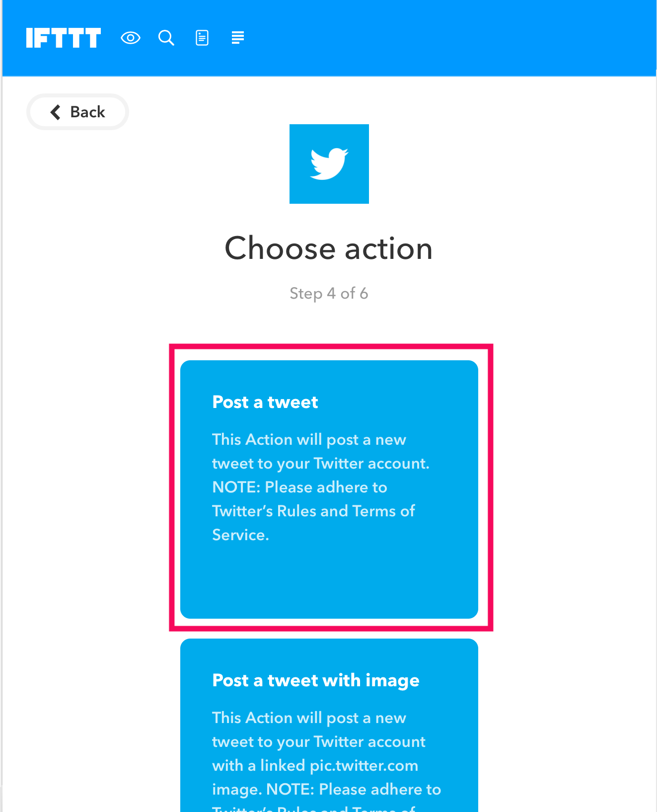Open the eye-shaped Discover icon
The height and width of the screenshot is (812, 657).
(x=131, y=38)
